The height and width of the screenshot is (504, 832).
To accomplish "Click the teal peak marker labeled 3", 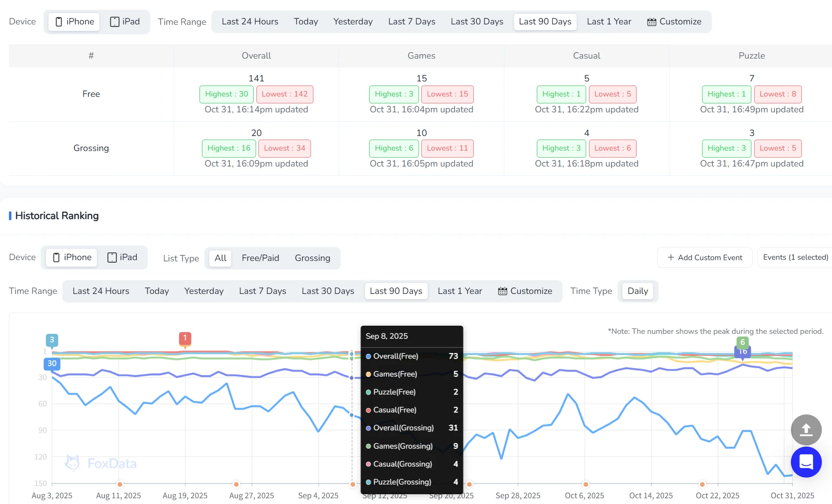I will (x=52, y=340).
